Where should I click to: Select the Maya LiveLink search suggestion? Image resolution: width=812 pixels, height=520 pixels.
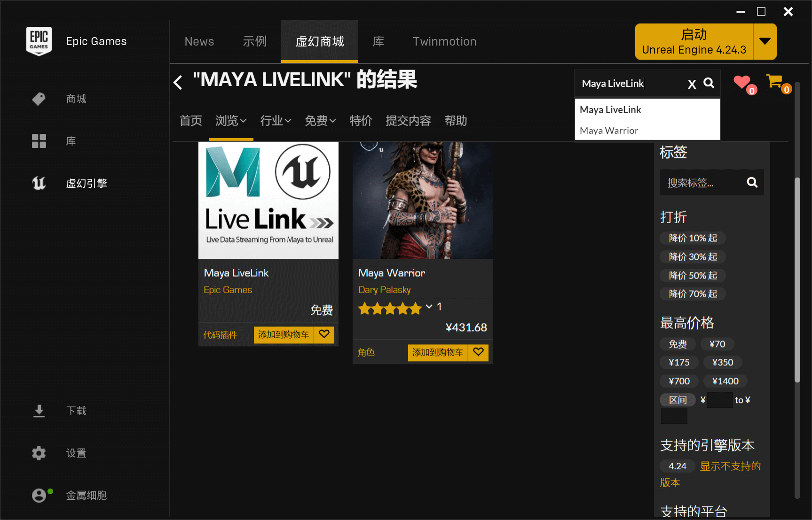[647, 109]
